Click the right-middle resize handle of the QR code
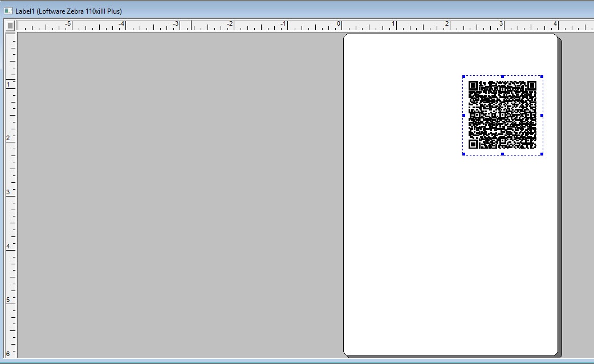 click(542, 116)
